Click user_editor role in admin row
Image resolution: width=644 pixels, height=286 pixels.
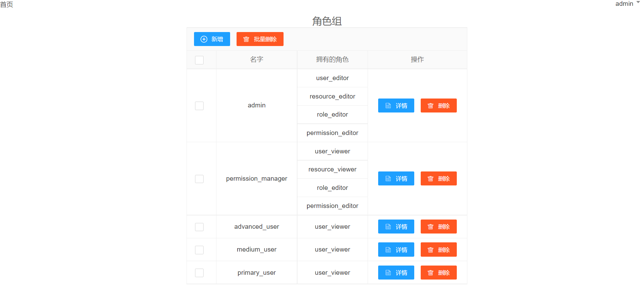tap(332, 78)
